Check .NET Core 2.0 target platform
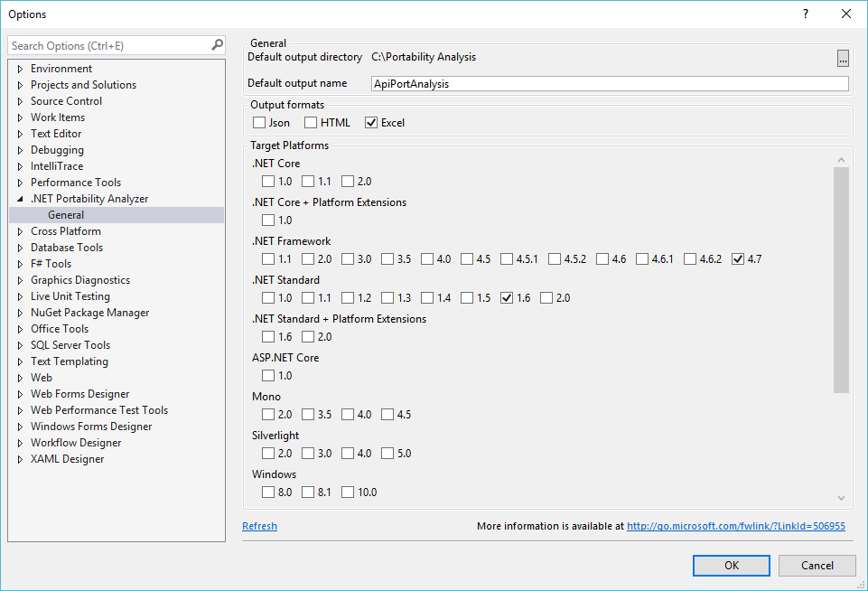This screenshot has height=591, width=868. [x=348, y=182]
